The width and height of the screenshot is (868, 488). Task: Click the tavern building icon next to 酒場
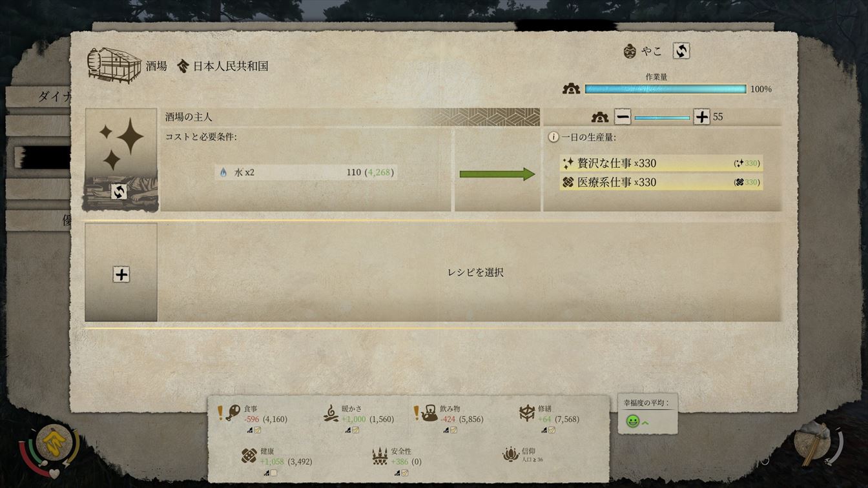pos(114,64)
